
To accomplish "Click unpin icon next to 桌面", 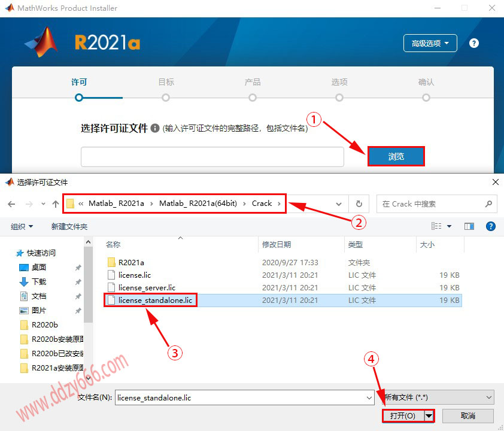I will point(78,268).
